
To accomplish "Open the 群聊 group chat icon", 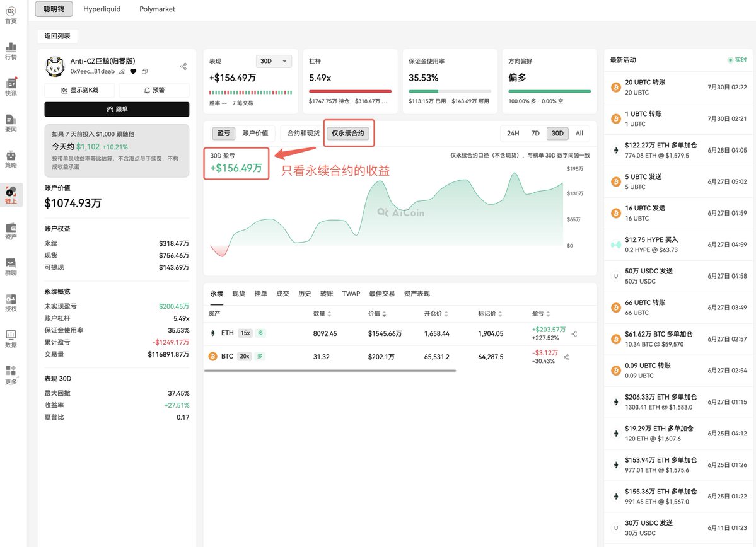I will click(11, 267).
